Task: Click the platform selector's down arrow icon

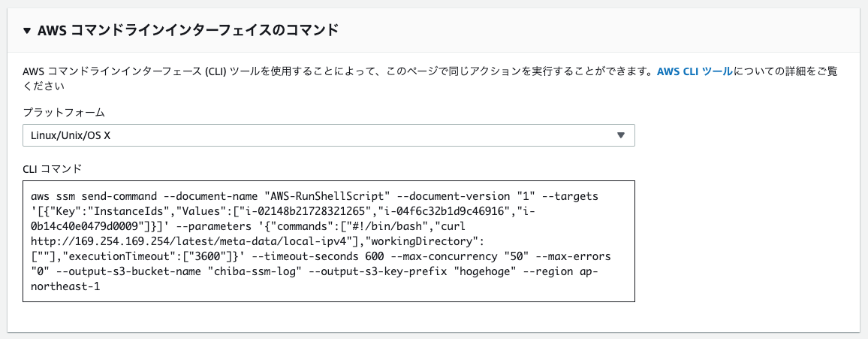Action: pyautogui.click(x=620, y=135)
